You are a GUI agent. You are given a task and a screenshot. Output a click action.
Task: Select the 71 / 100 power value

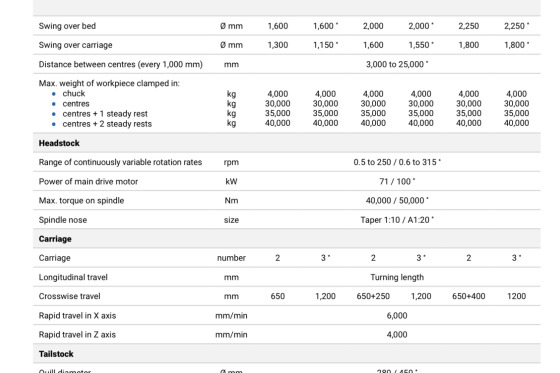coord(397,181)
